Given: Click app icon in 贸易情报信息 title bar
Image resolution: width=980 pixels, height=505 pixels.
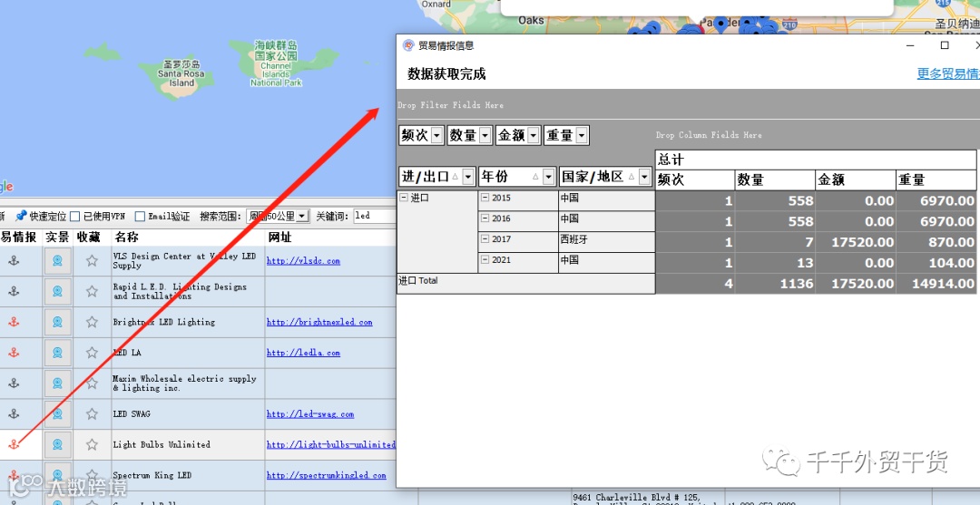Looking at the screenshot, I should (408, 45).
